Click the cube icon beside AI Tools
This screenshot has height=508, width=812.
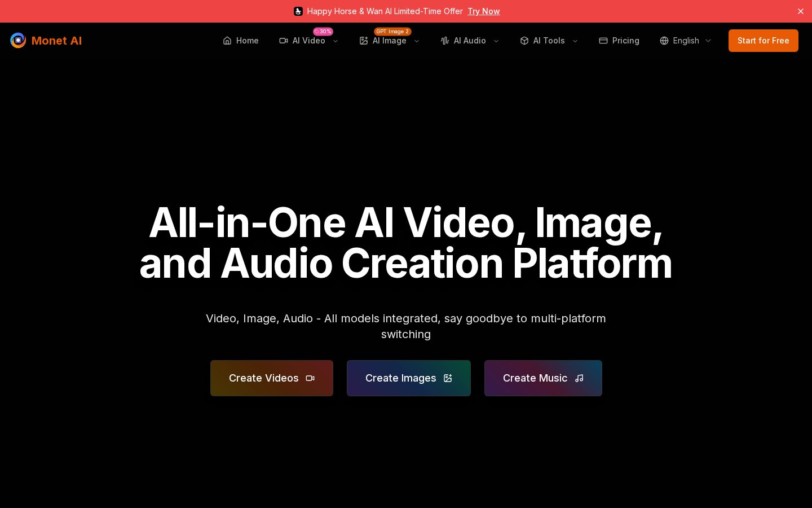[524, 41]
